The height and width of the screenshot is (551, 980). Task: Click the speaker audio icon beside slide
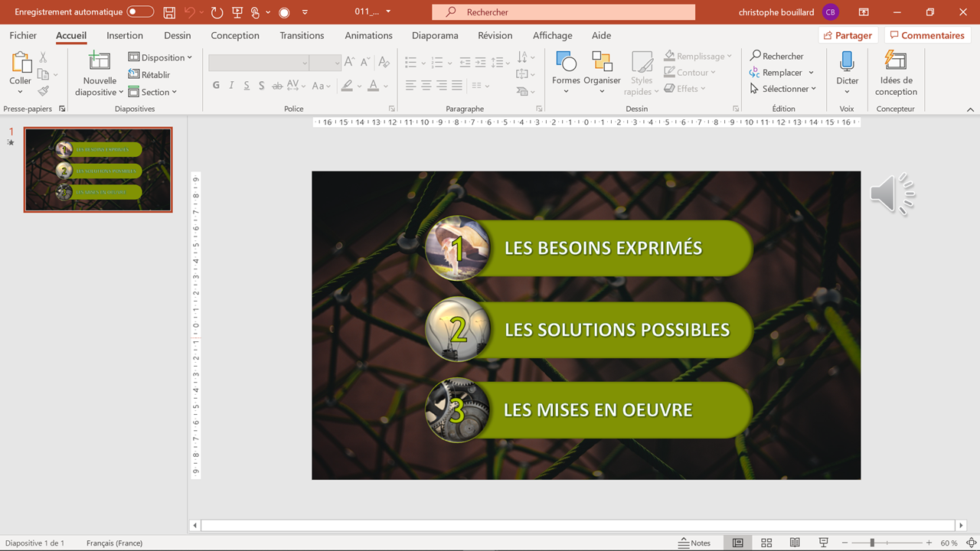[x=892, y=194]
